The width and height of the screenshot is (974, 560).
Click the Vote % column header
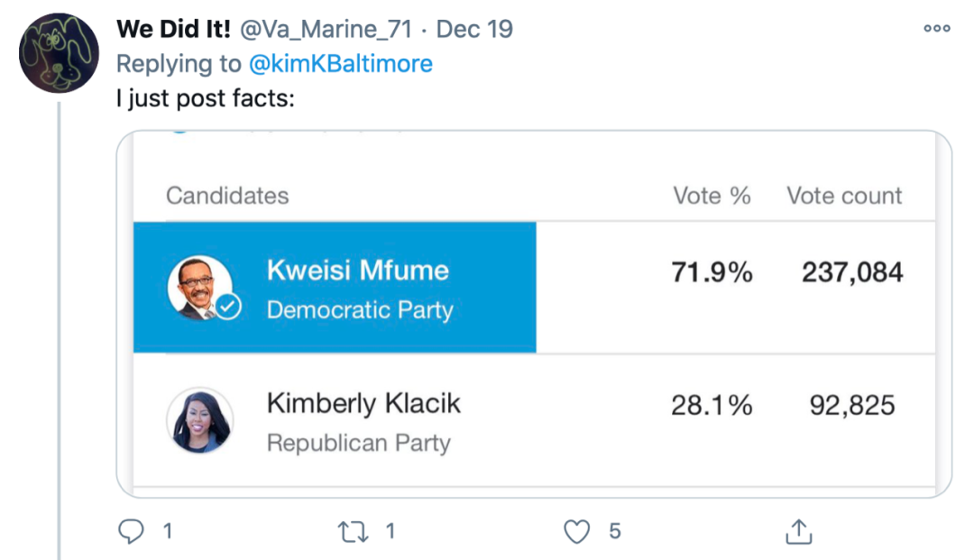point(712,196)
